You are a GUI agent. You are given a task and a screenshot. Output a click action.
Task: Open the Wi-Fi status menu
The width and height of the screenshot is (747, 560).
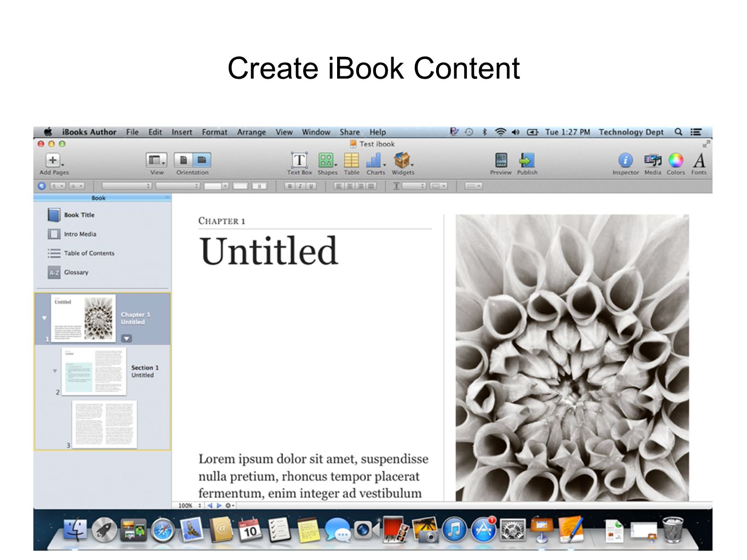pyautogui.click(x=500, y=132)
